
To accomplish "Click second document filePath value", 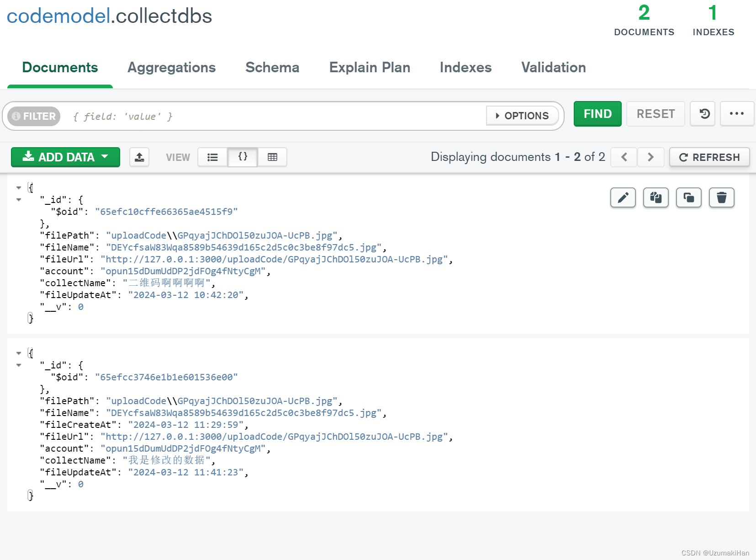I will [222, 401].
